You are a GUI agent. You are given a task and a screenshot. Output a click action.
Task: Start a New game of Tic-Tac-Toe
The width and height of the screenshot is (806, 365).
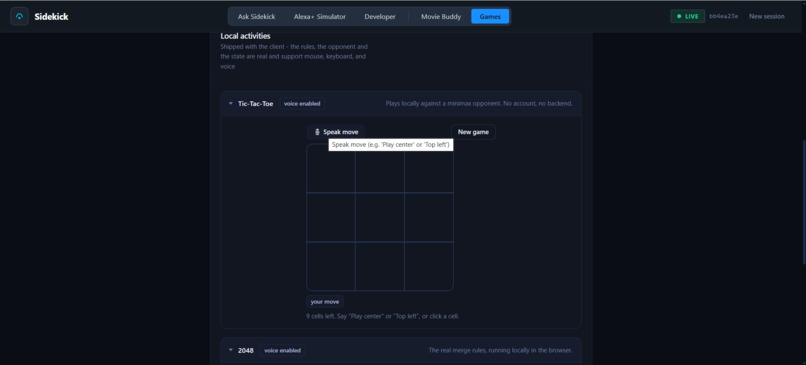click(473, 132)
